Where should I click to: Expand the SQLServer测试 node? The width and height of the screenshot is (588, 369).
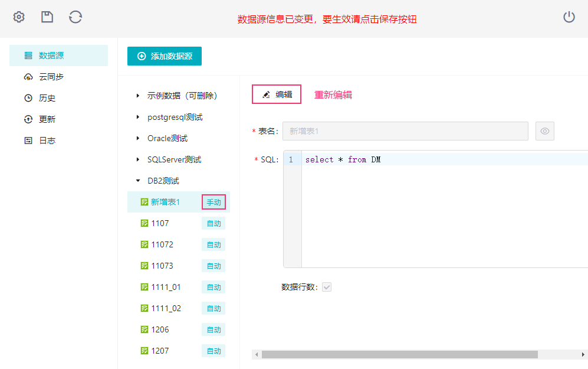(x=138, y=159)
